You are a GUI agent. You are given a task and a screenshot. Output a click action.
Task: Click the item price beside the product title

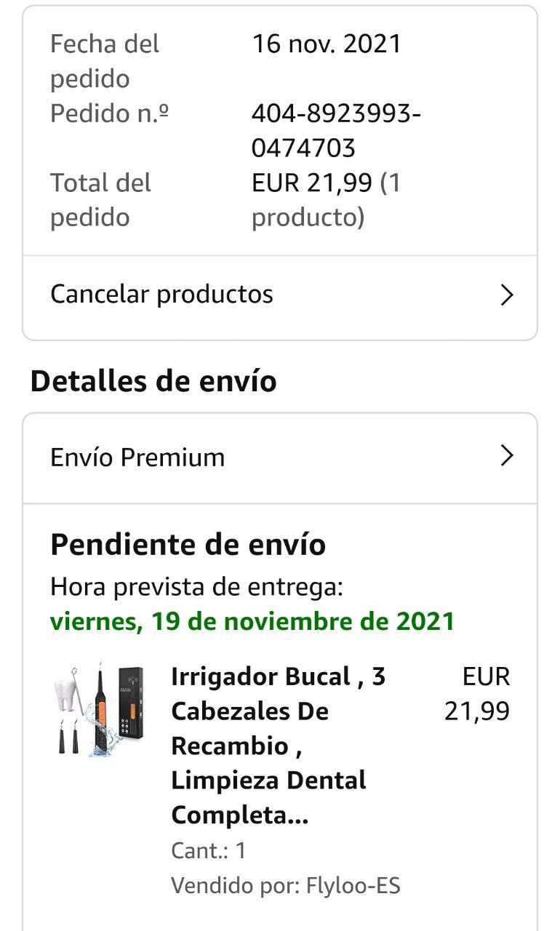(477, 694)
